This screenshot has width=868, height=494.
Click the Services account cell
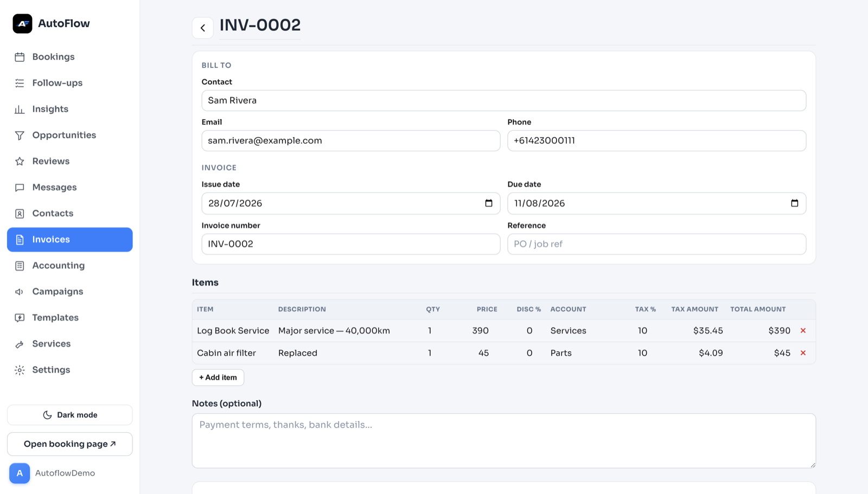tap(568, 331)
